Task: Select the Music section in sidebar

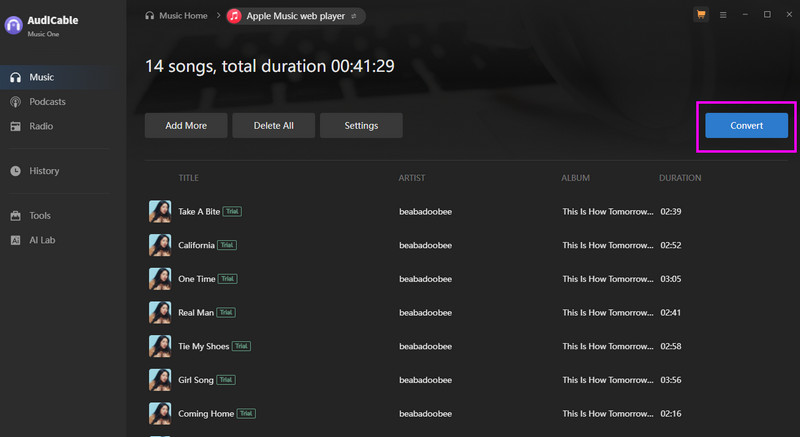Action: coord(41,77)
